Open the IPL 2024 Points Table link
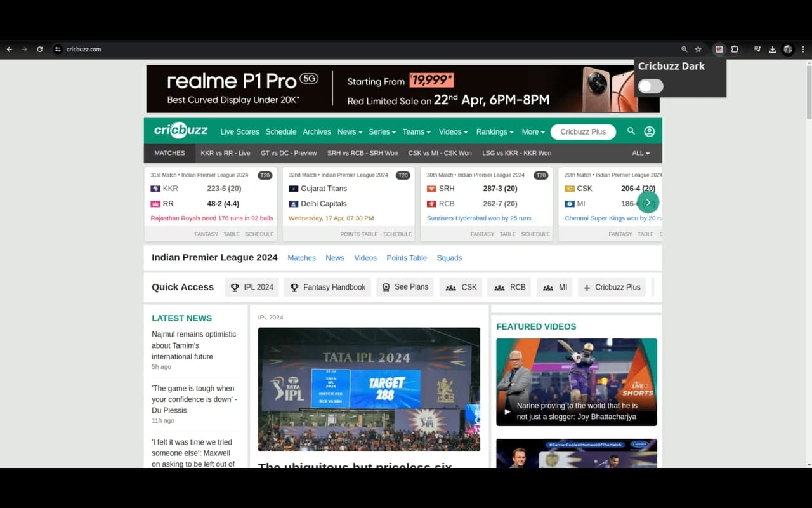 tap(407, 258)
